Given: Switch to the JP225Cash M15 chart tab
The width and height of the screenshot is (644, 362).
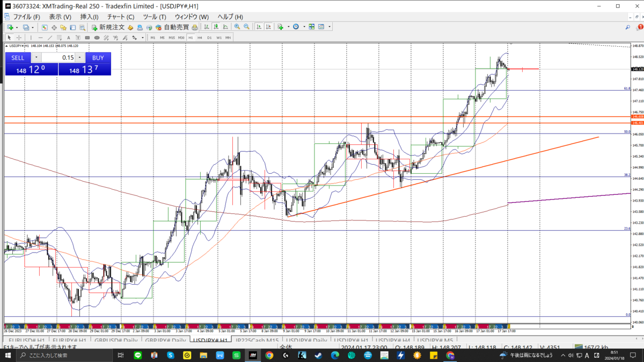Looking at the screenshot, I should pos(257,341).
